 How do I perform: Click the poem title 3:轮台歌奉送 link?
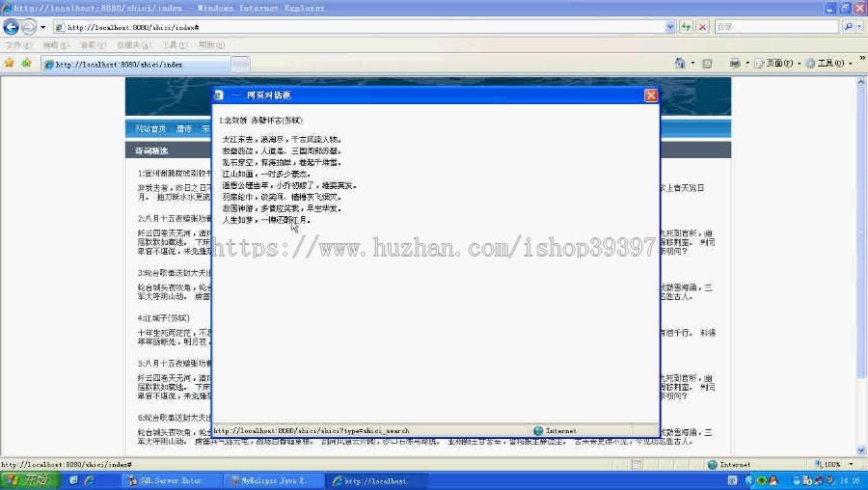pos(175,273)
